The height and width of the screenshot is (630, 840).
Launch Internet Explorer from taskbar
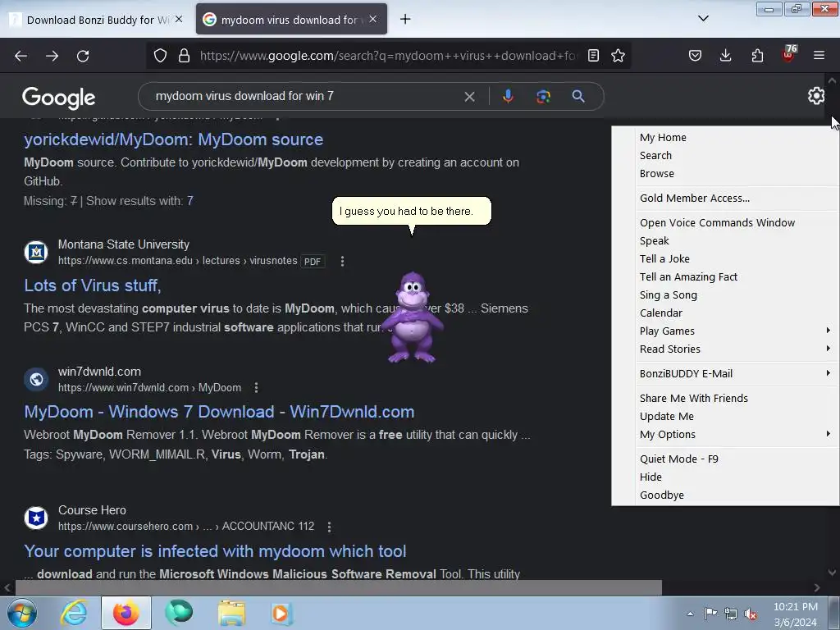[74, 614]
